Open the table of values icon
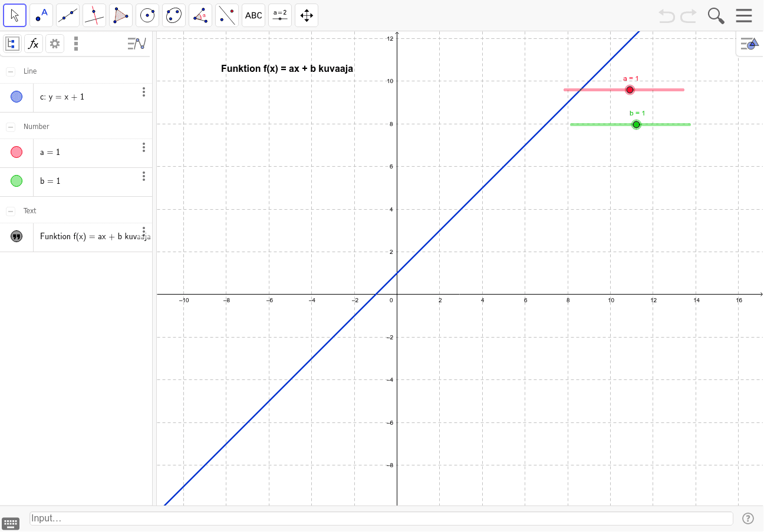Viewport: 764px width, 532px height. 137,44
